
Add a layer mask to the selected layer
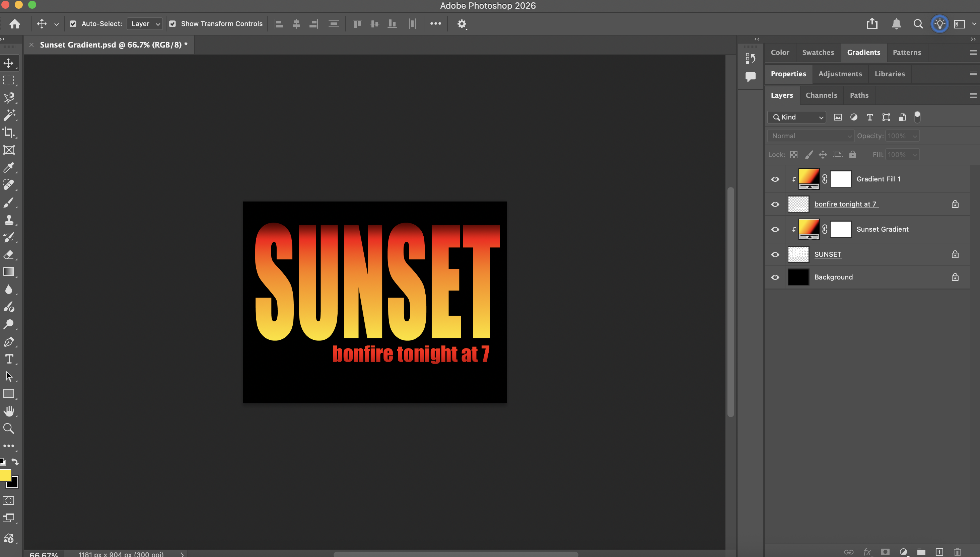coord(885,552)
